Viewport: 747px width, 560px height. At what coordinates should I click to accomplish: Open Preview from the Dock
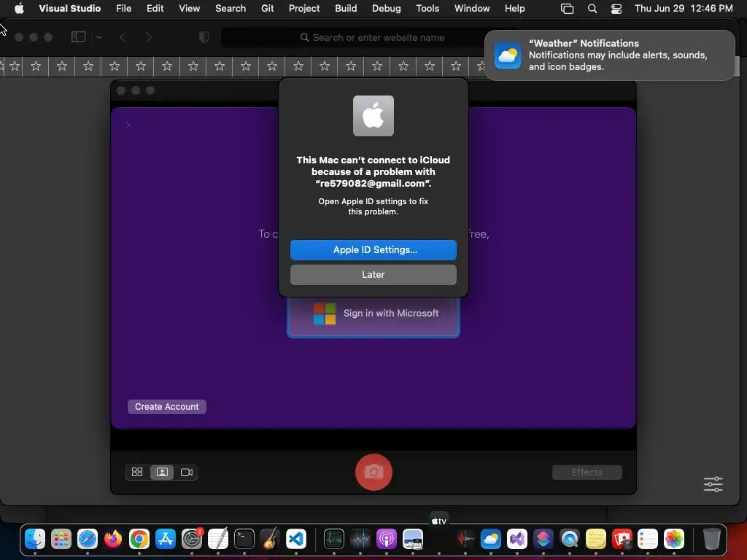413,539
